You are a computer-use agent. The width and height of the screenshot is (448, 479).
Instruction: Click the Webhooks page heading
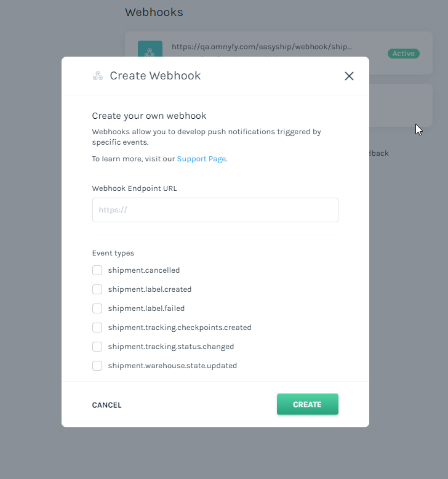pyautogui.click(x=154, y=12)
